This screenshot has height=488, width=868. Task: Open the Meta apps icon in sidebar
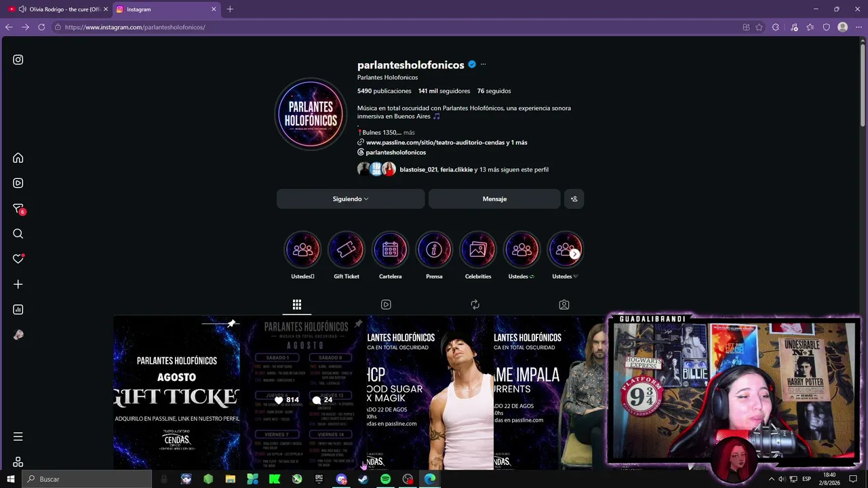tap(18, 462)
